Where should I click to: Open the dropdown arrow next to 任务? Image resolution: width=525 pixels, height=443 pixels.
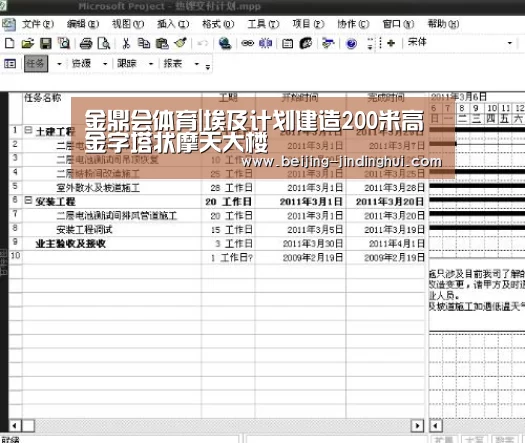coord(59,63)
